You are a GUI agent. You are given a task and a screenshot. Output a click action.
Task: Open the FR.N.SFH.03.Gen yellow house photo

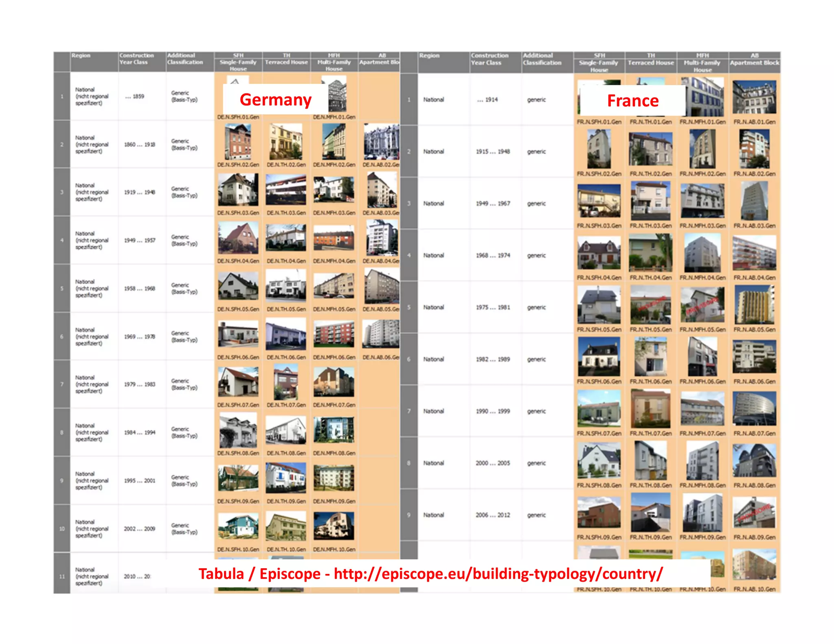[599, 201]
